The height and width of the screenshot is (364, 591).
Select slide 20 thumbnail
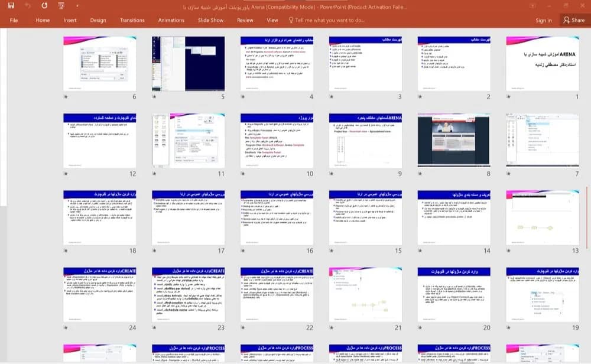coord(454,294)
